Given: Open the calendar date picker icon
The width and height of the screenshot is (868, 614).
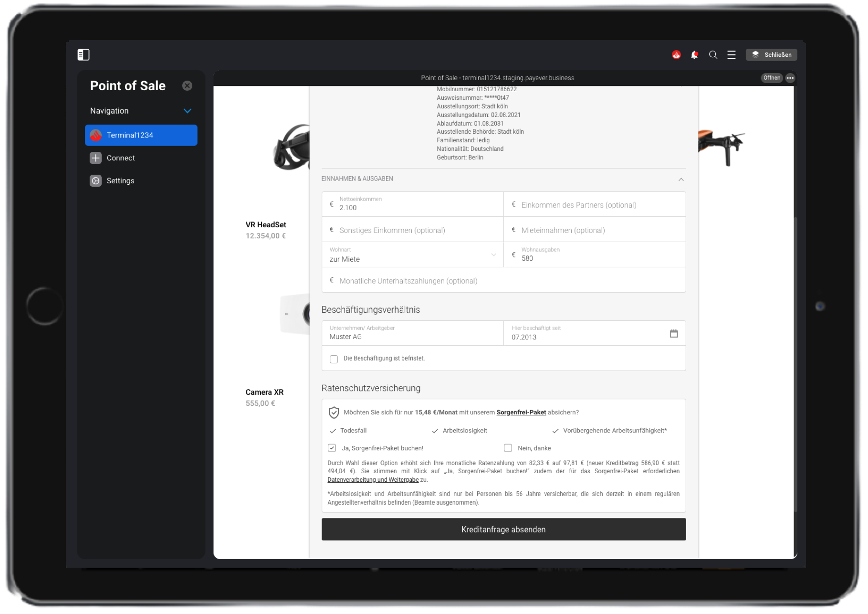Looking at the screenshot, I should (x=674, y=333).
